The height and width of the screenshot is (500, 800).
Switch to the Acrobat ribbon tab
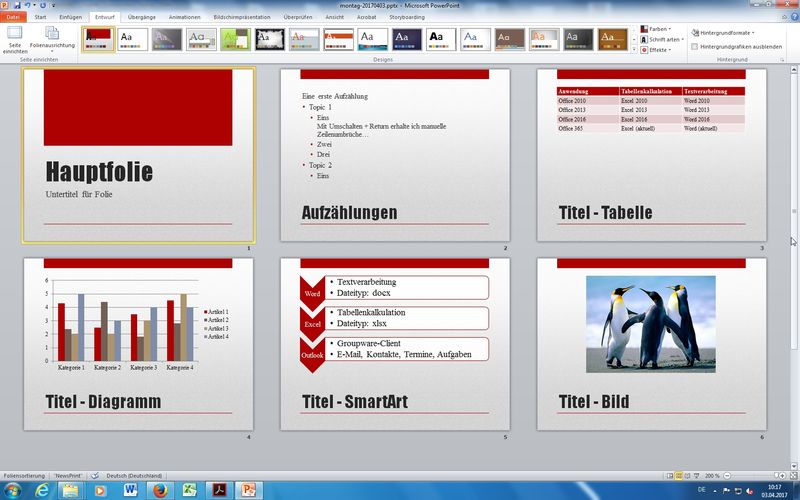tap(366, 17)
